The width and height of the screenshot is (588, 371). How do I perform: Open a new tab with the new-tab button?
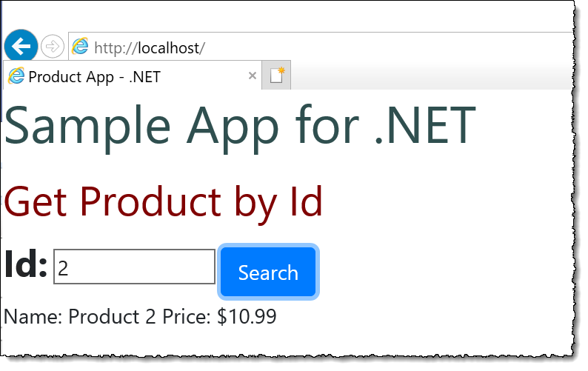coord(277,76)
